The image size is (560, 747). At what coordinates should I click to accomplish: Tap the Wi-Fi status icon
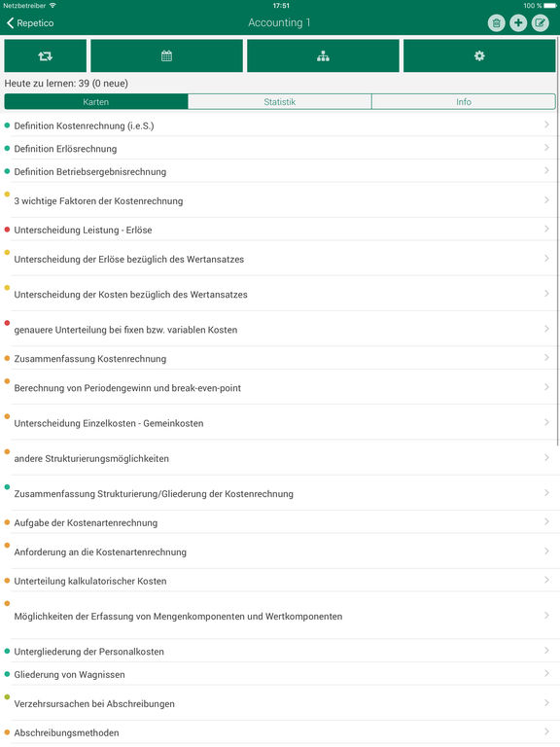[52, 5]
